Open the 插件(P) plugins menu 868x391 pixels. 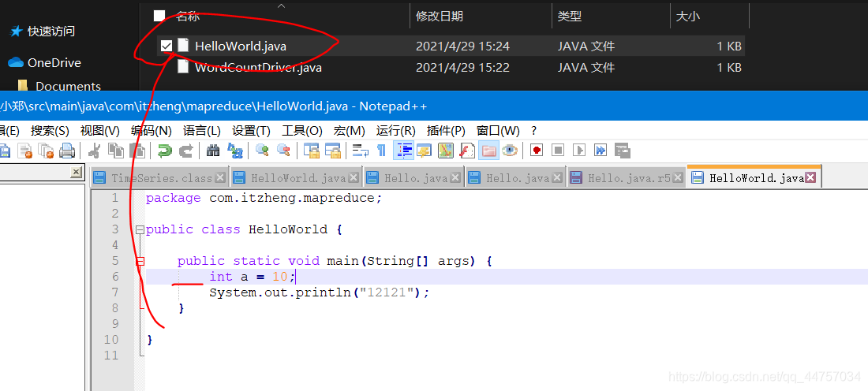pos(446,130)
